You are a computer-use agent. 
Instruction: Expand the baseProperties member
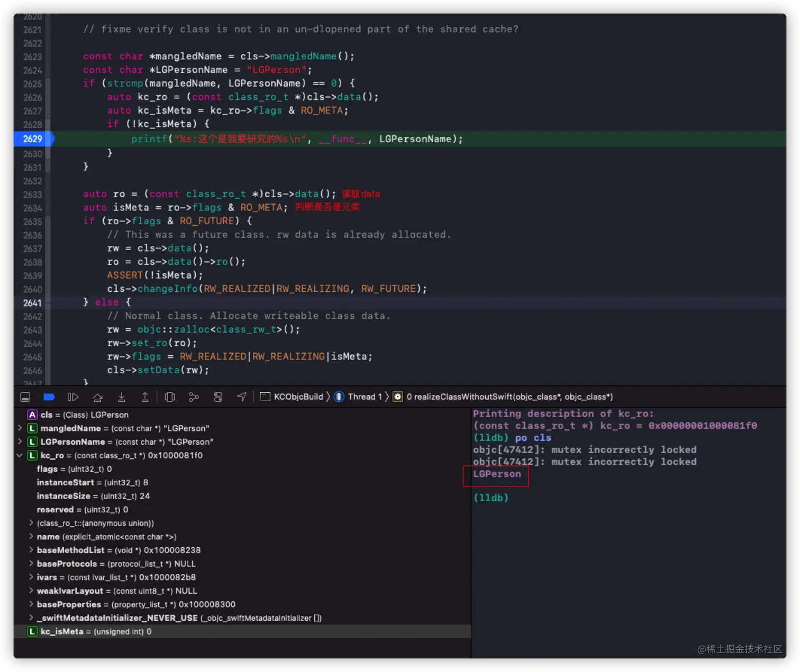[31, 604]
